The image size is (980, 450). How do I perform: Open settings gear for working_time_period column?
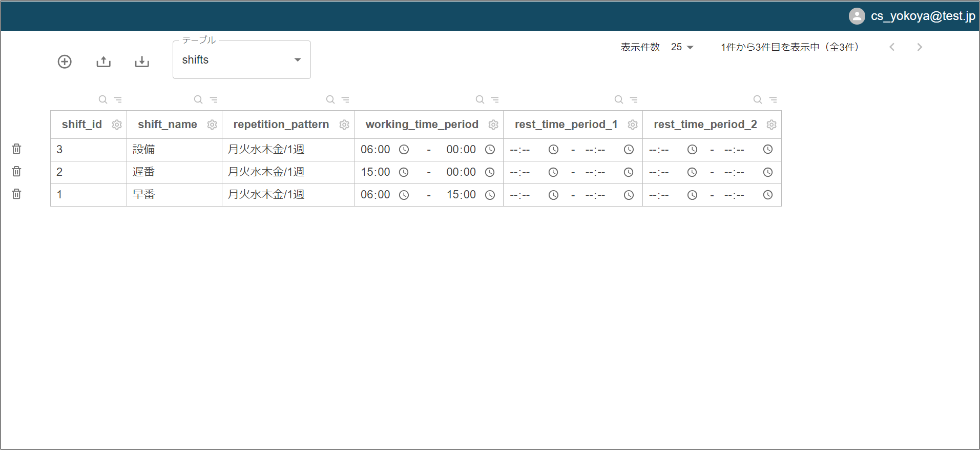pos(493,125)
